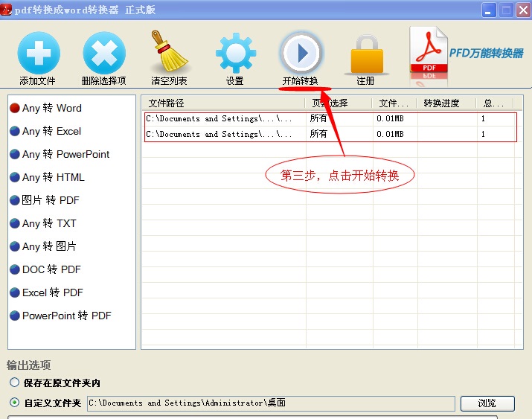Viewport: 532px width, 419px height.
Task: Choose 自定义文件夹 radio button
Action: 14,403
